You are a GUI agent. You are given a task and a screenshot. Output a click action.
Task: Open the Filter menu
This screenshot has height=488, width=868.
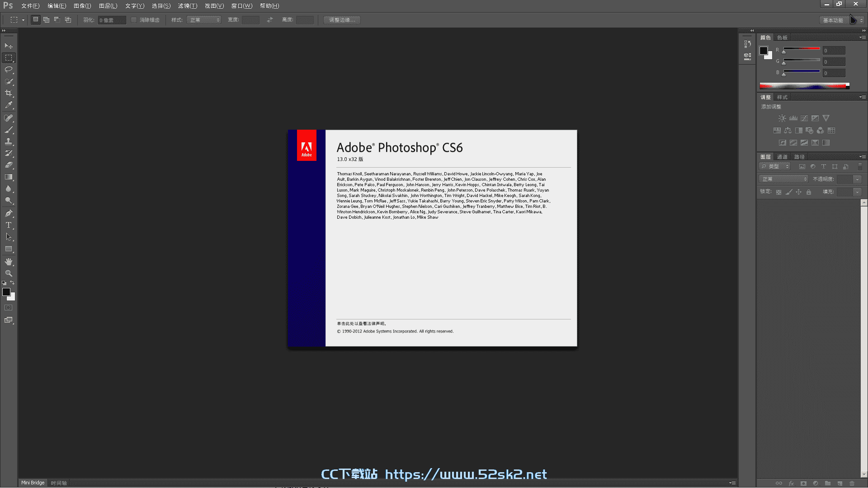pos(188,6)
